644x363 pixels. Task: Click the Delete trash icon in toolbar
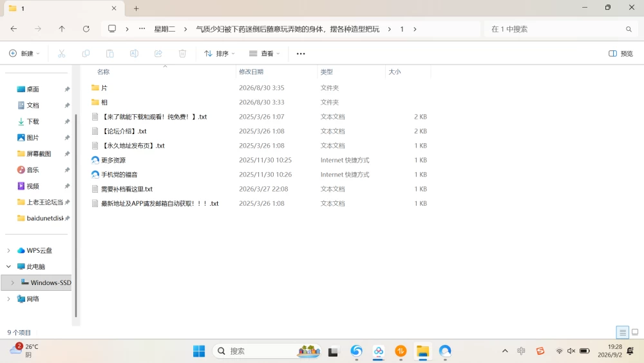point(182,54)
